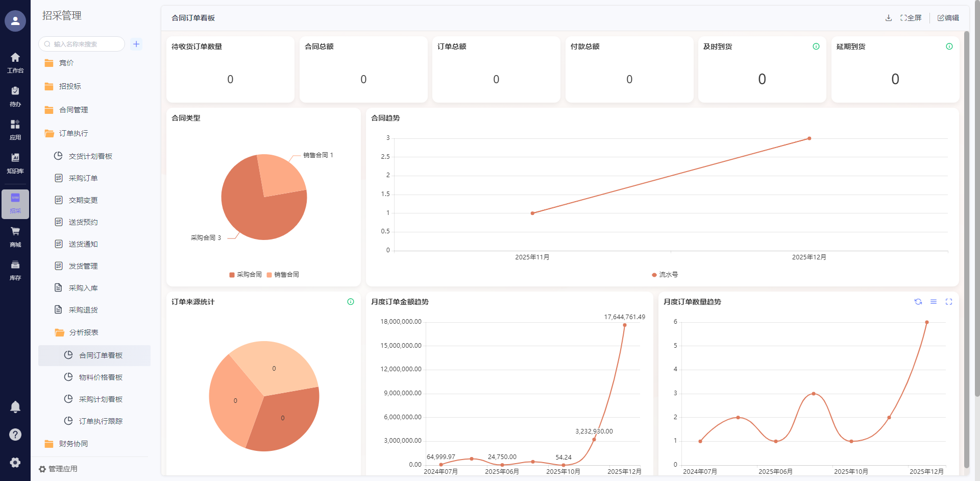
Task: Expand 月度订单数量趋势 chart to fullscreen
Action: 949,302
